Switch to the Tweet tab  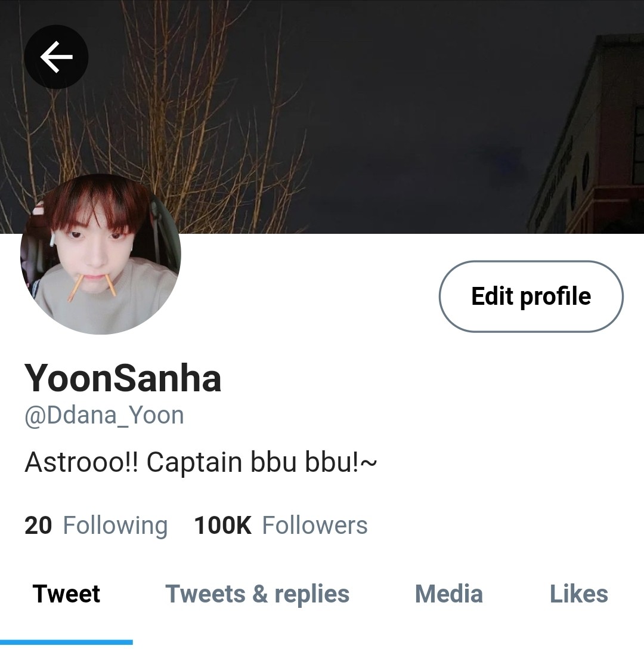pyautogui.click(x=66, y=594)
